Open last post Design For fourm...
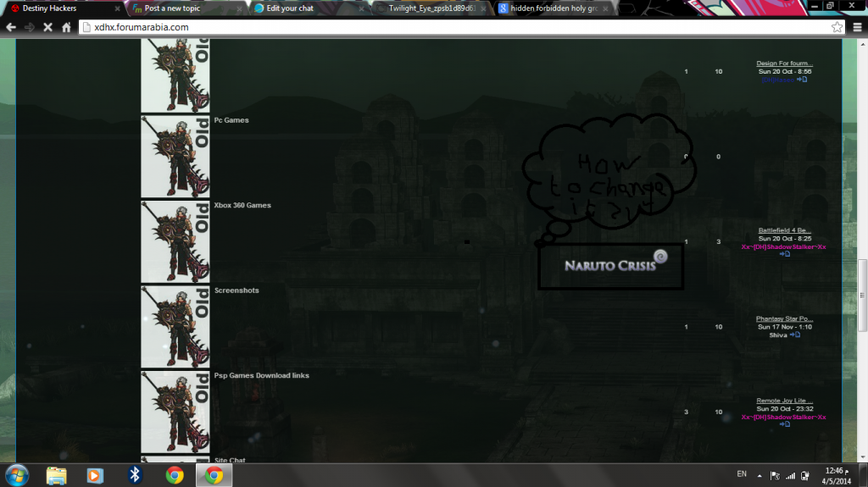 [x=784, y=63]
